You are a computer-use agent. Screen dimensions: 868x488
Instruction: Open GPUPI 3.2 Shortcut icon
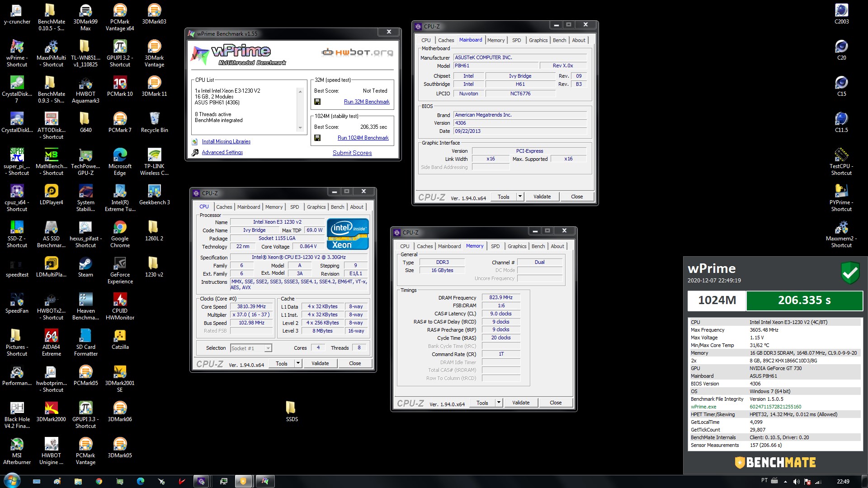coord(120,54)
